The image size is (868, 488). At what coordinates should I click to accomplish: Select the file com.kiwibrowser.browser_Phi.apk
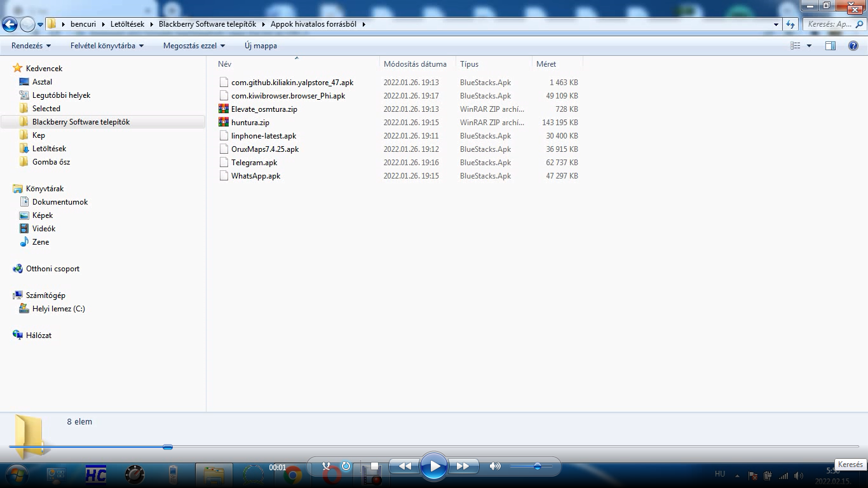(x=288, y=96)
